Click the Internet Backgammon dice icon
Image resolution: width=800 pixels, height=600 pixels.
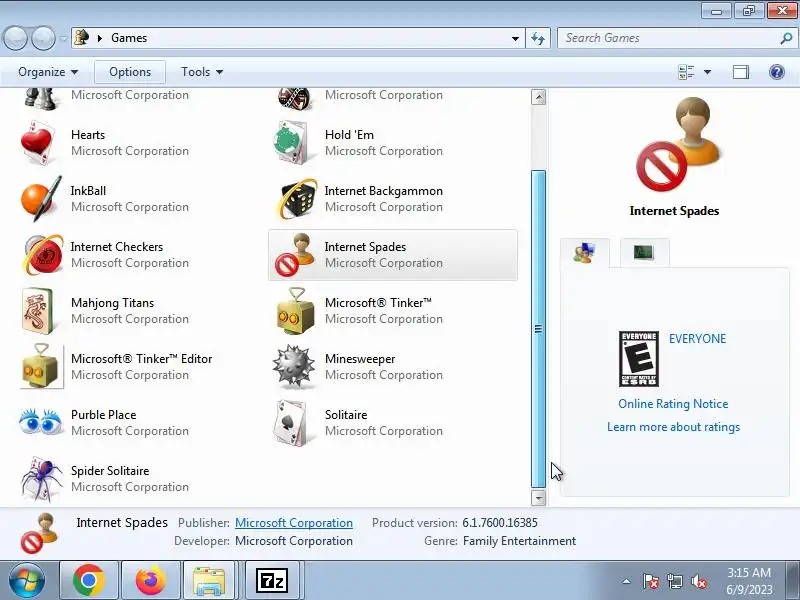click(x=295, y=199)
